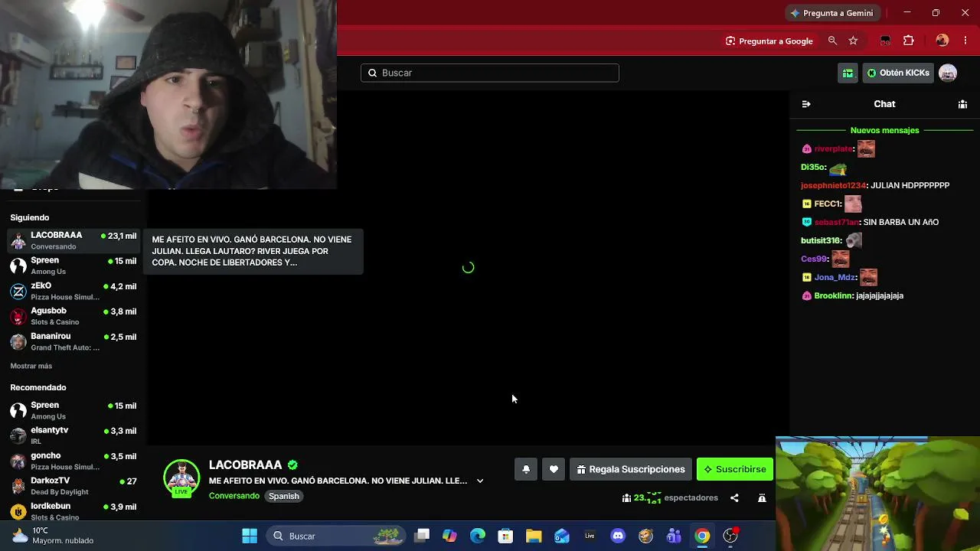Launch Microsoft Copilot from the taskbar
The height and width of the screenshot is (551, 980).
pyautogui.click(x=449, y=536)
